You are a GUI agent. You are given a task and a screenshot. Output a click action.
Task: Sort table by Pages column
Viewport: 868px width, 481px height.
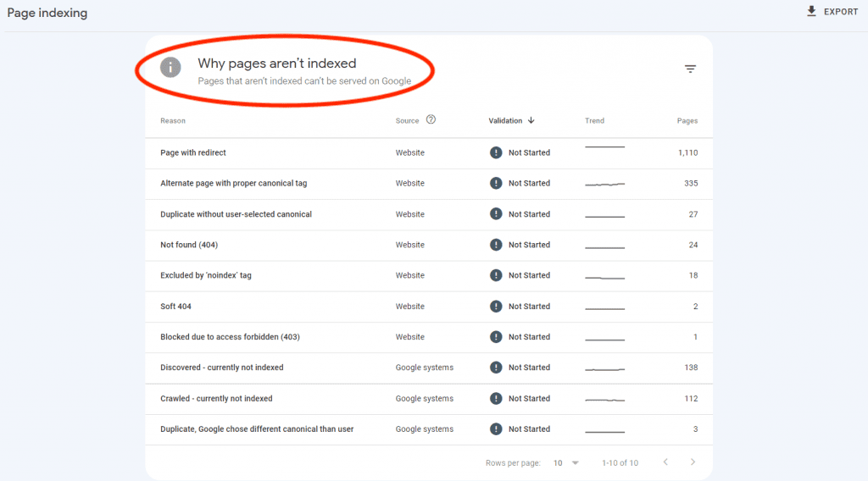687,121
